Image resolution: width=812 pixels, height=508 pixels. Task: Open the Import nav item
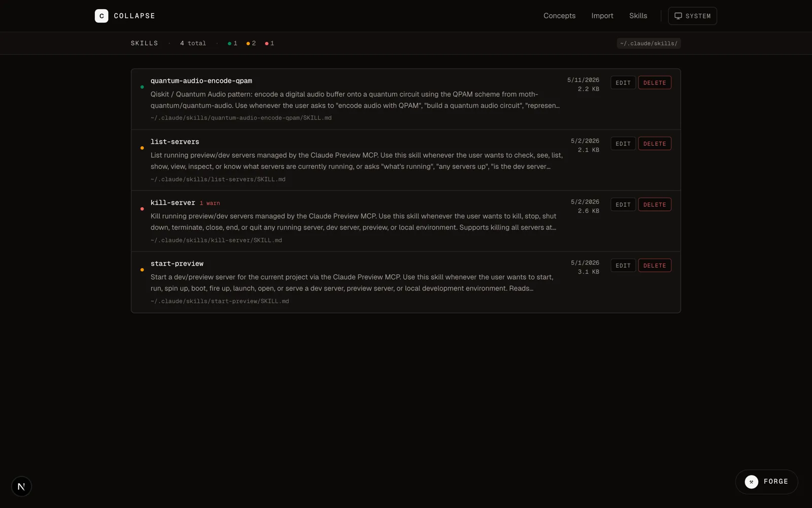(602, 16)
